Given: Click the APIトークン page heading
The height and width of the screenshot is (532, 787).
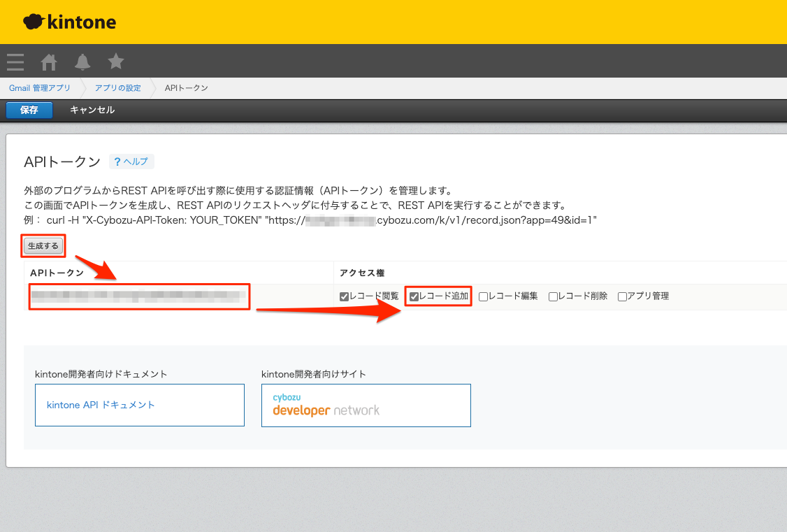Looking at the screenshot, I should (x=62, y=161).
